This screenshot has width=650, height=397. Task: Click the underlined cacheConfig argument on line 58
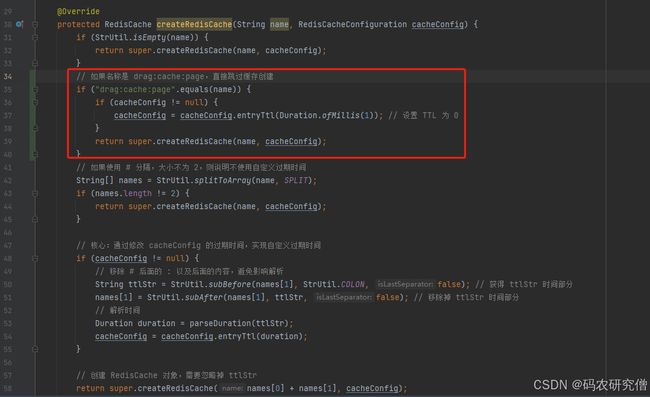click(x=372, y=388)
